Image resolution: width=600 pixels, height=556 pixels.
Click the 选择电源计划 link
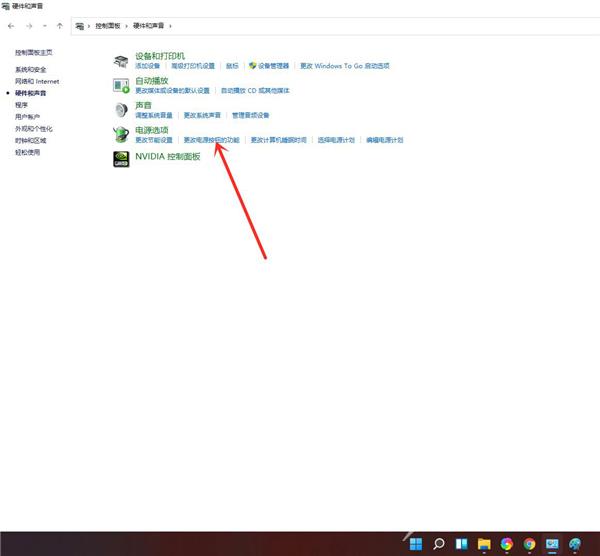pyautogui.click(x=336, y=140)
